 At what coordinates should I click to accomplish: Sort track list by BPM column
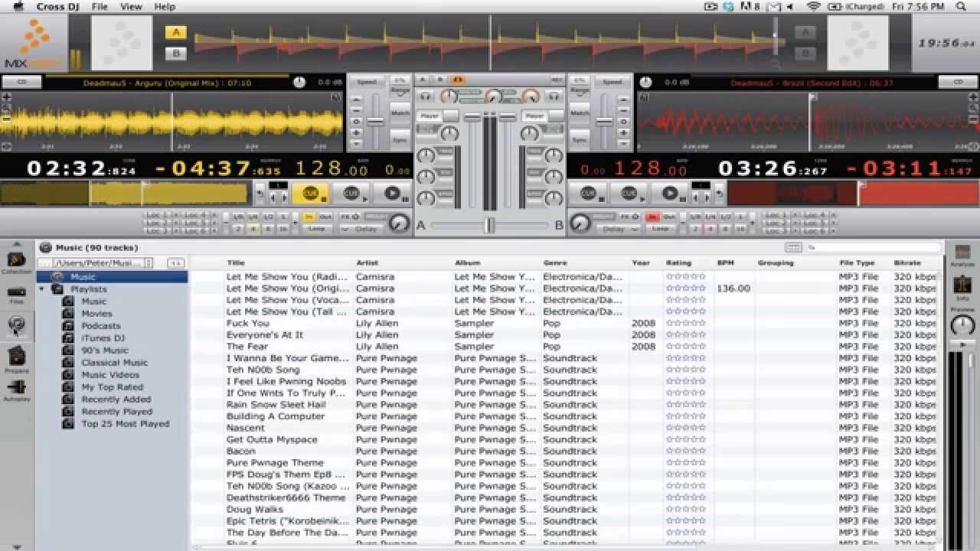tap(725, 262)
